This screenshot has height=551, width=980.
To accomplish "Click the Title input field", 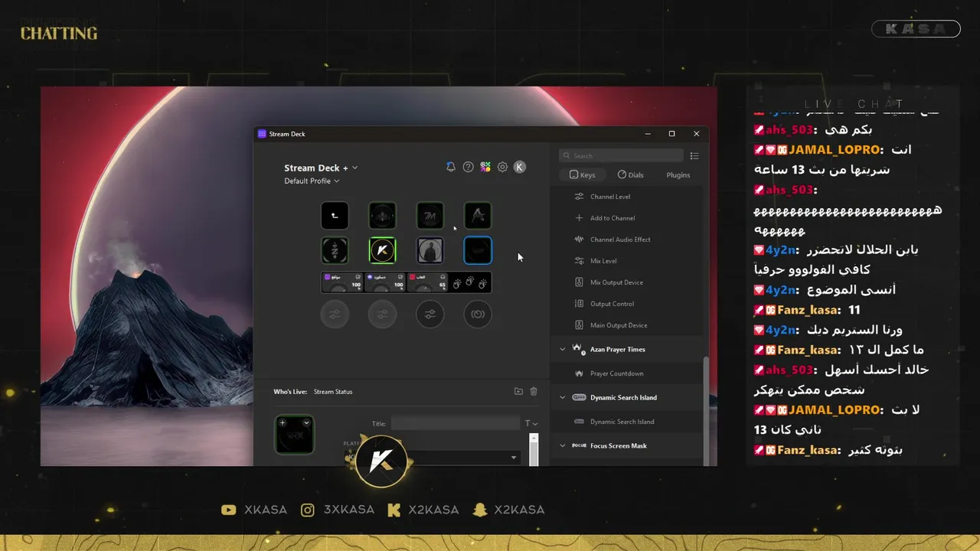I will (x=456, y=423).
